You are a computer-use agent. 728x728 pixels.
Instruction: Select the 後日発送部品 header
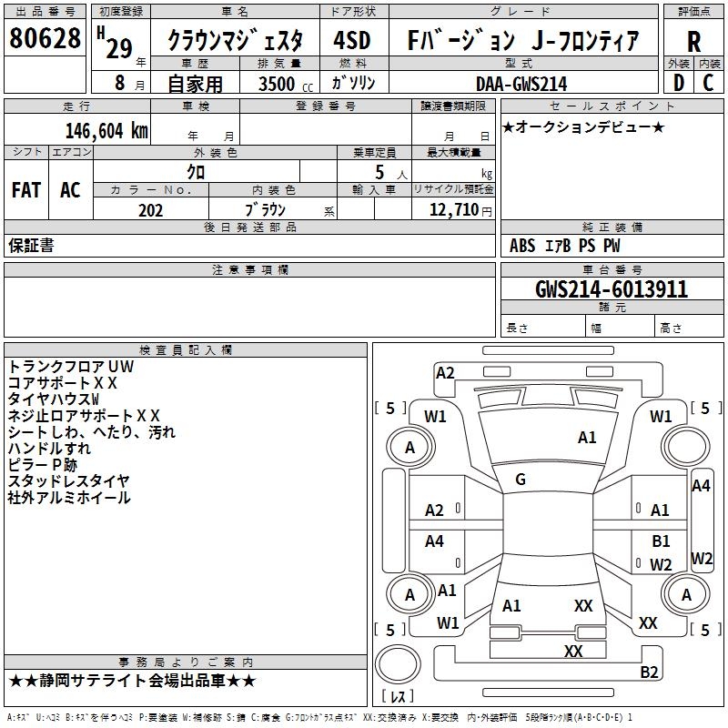249,227
